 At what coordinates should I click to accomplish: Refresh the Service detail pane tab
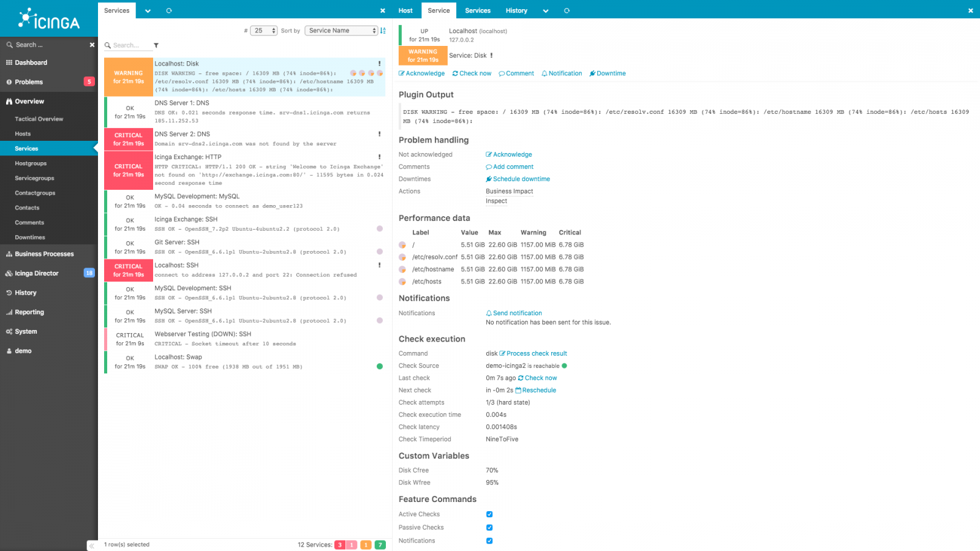(567, 10)
